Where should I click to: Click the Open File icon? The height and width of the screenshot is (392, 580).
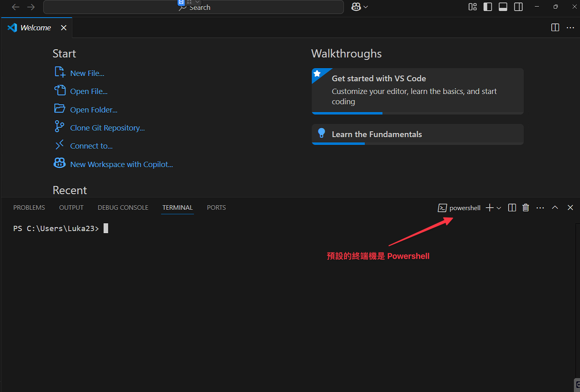(x=60, y=90)
